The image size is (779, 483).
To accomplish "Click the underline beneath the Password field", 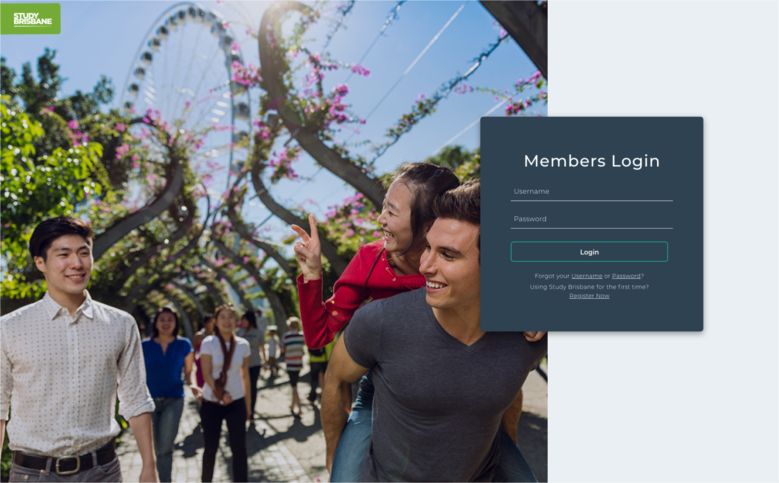I will coord(592,229).
